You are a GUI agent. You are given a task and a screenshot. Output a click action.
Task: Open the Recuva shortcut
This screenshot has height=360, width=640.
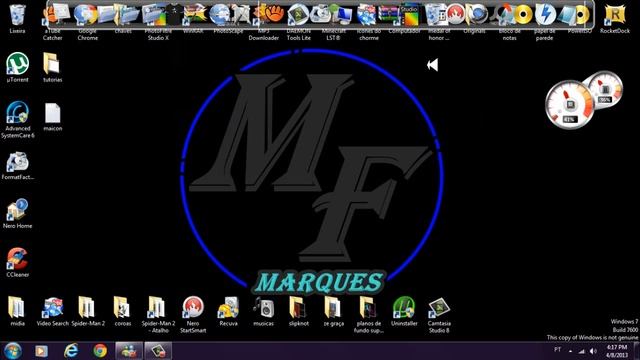tap(228, 311)
